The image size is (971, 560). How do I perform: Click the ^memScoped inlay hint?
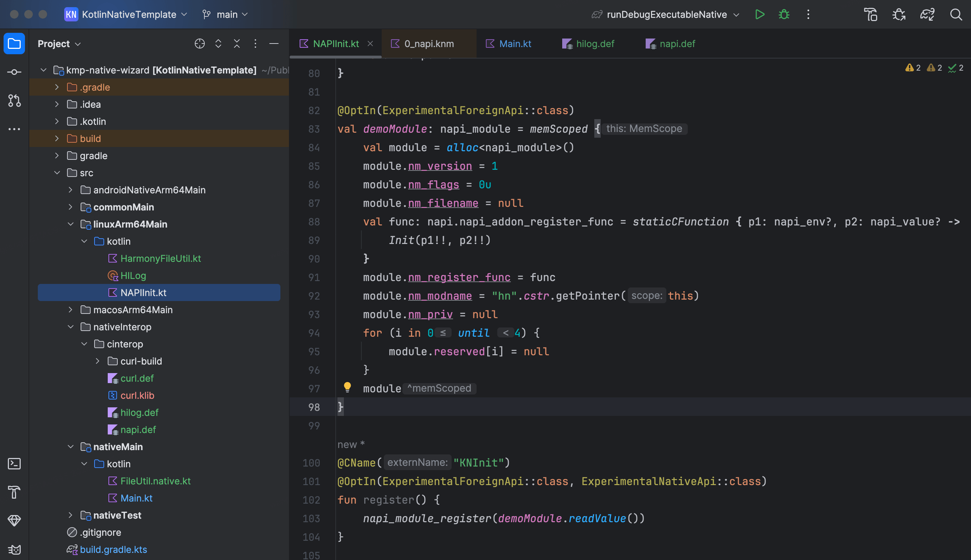click(439, 388)
